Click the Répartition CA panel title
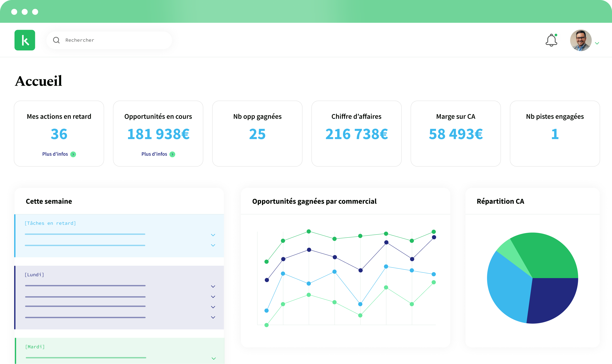The height and width of the screenshot is (364, 612). pyautogui.click(x=500, y=201)
